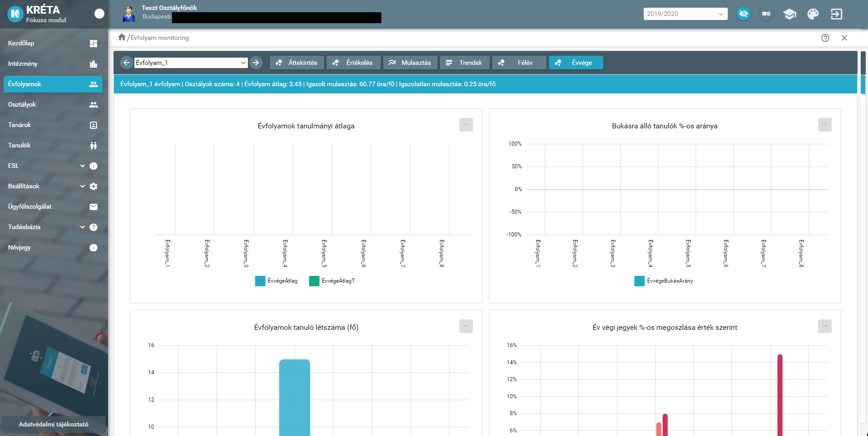
Task: Click the Osztályok people icon
Action: 94,105
